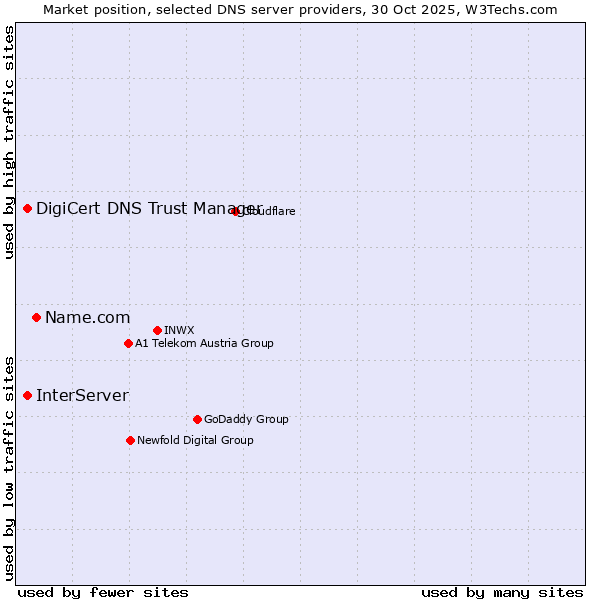Screen dimensions: 600x600
Task: Click the GoDaddy Group red marker
Action: pos(197,419)
